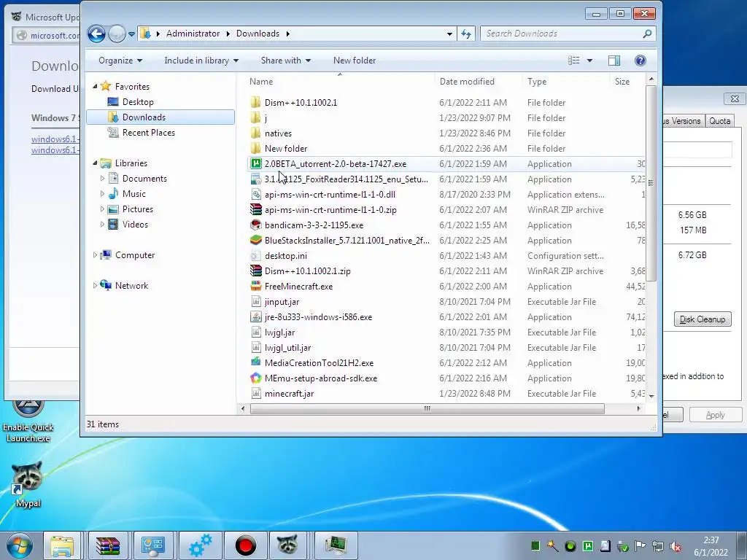Click the change view icon
Image resolution: width=747 pixels, height=560 pixels.
573,61
